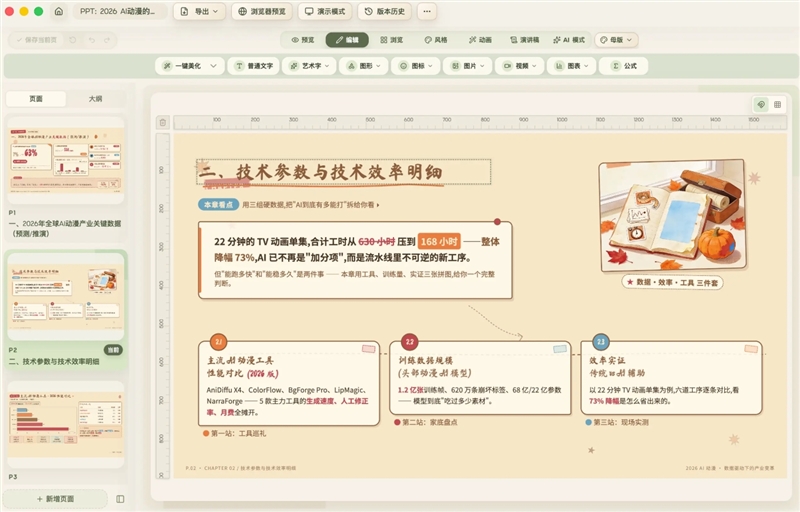Open the 动画 animation tab

pos(480,40)
